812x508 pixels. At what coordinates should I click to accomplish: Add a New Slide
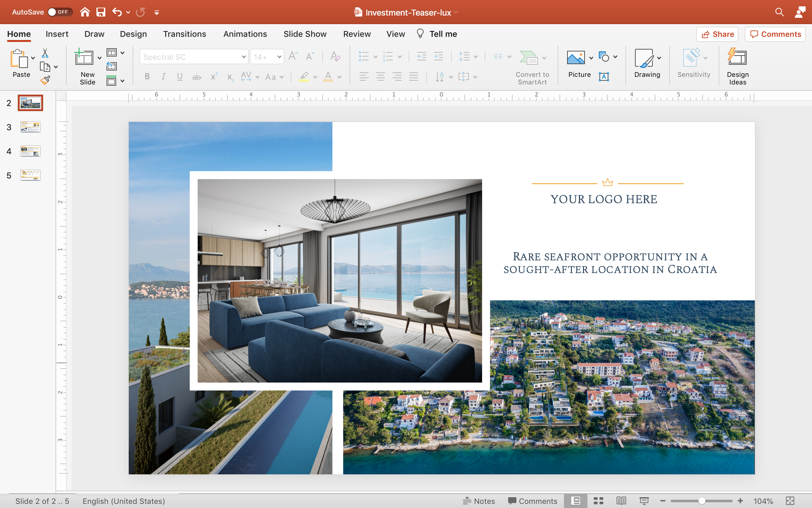tap(84, 57)
